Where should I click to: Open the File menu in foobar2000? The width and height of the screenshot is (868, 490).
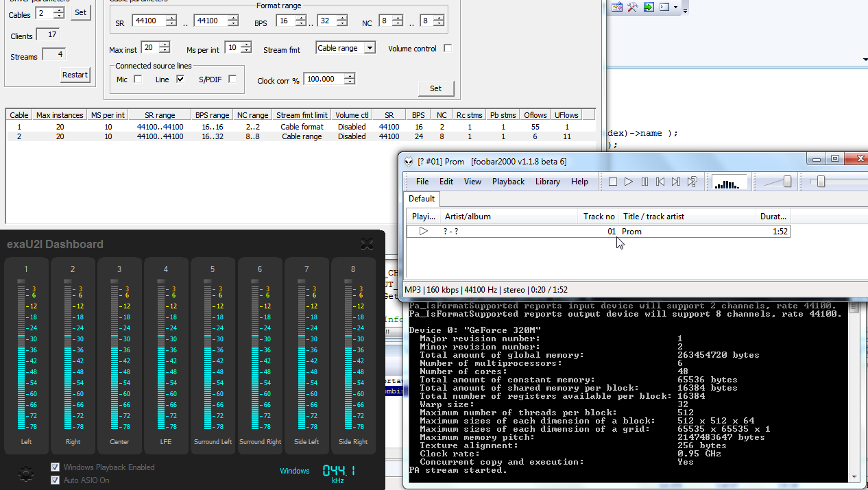coord(422,182)
